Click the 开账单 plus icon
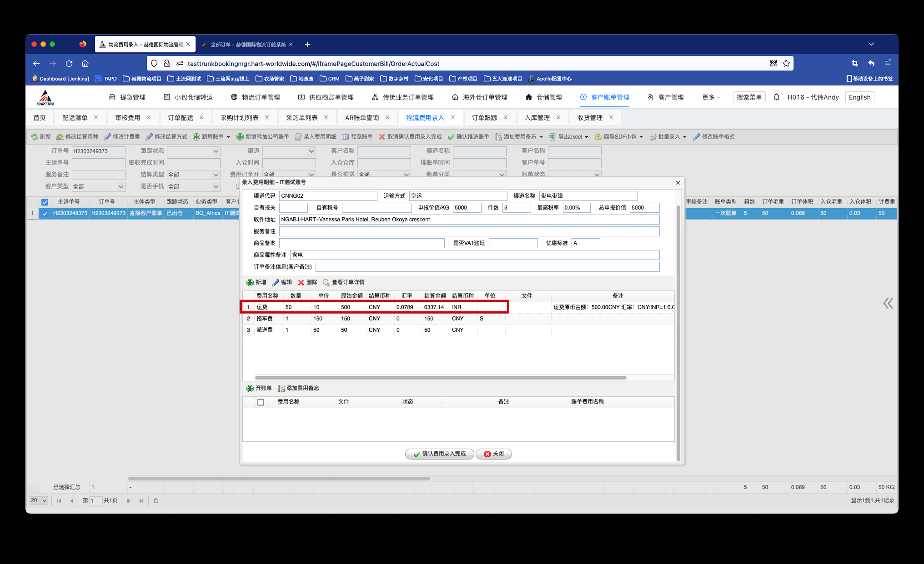This screenshot has width=924, height=564. (x=250, y=388)
